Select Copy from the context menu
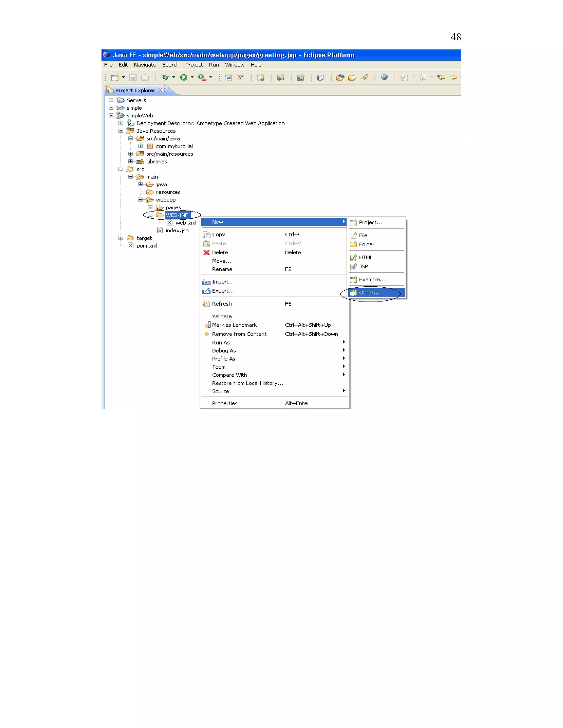Screen dimensions: 563x728 pos(274,234)
